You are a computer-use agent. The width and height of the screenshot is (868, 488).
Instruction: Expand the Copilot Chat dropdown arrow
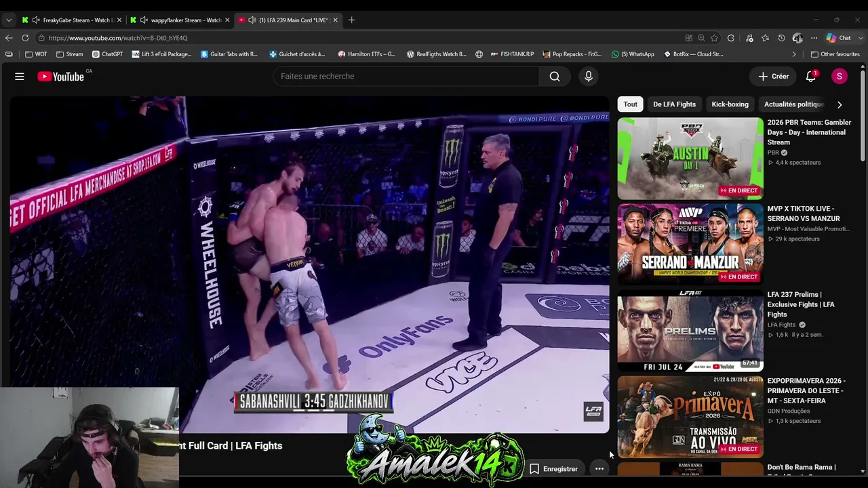[859, 38]
